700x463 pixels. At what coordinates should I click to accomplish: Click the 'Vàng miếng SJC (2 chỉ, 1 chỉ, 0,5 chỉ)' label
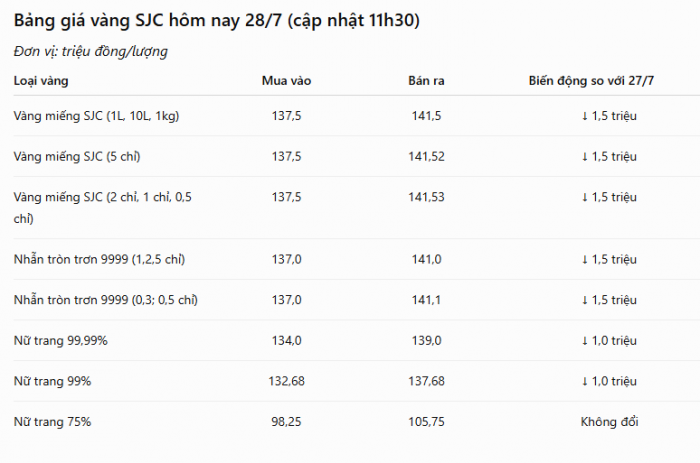pos(103,208)
